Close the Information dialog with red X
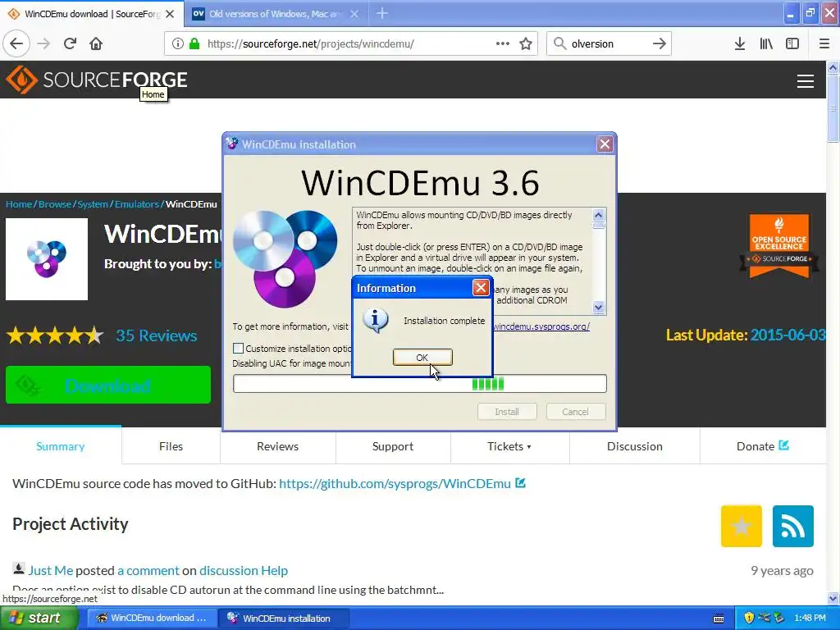Image resolution: width=840 pixels, height=630 pixels. (x=481, y=288)
